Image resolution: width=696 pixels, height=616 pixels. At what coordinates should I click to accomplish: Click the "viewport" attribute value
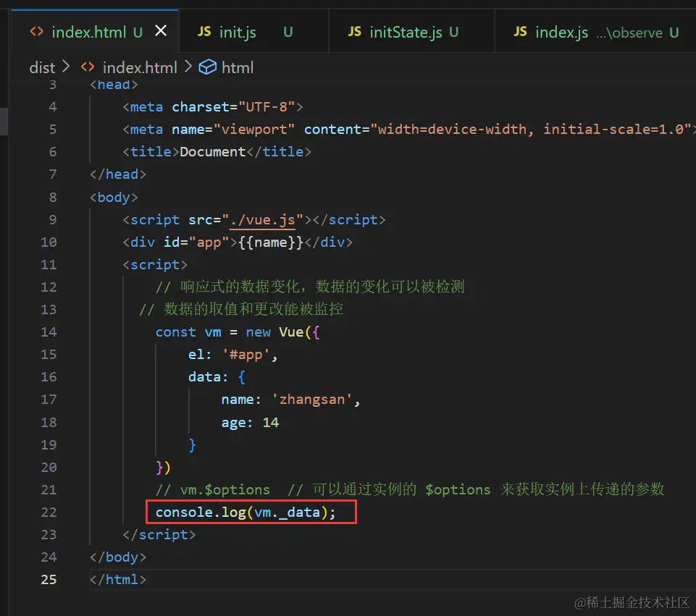[254, 130]
